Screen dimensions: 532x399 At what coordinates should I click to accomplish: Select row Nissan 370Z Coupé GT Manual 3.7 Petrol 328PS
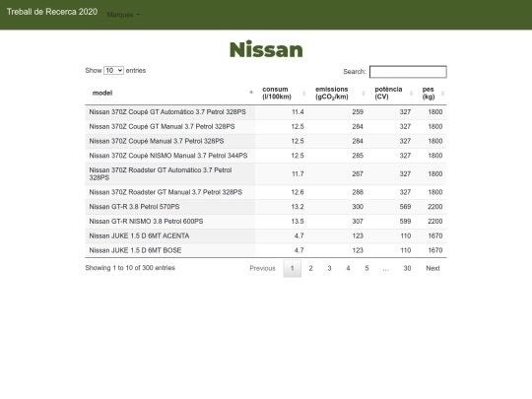tap(266, 126)
